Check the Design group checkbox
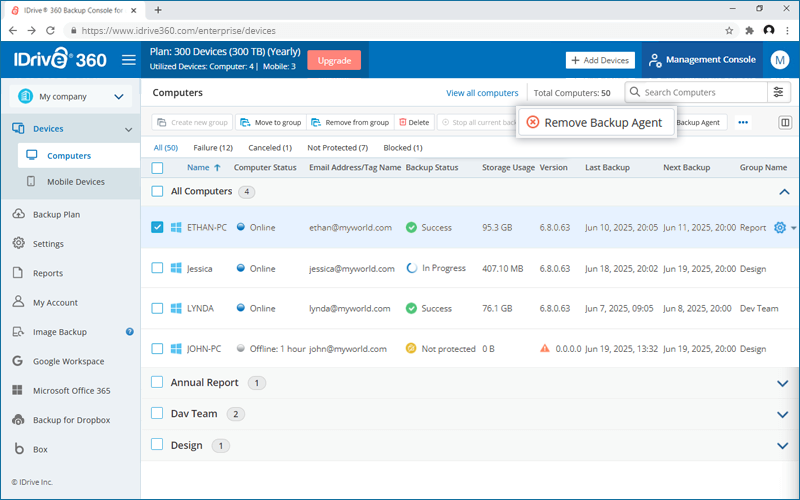800x500 pixels. [x=157, y=444]
